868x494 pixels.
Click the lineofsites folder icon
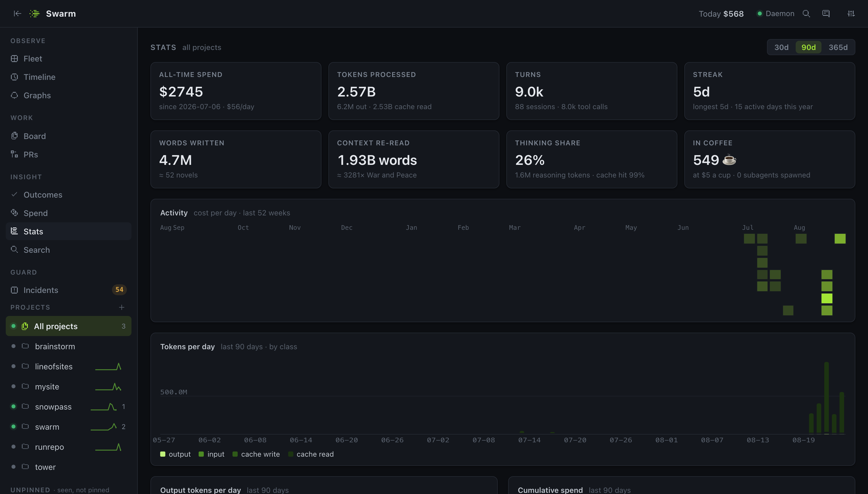pyautogui.click(x=25, y=366)
